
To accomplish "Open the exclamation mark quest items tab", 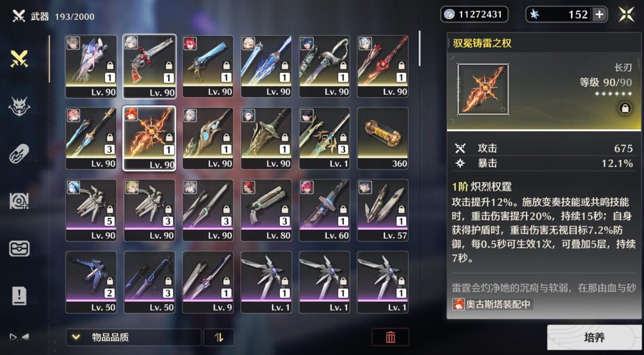I will point(19,295).
